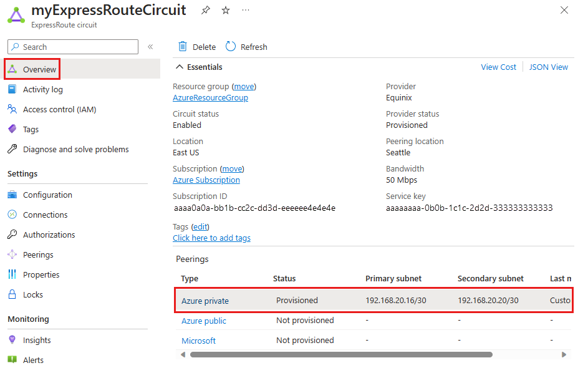The height and width of the screenshot is (368, 588).
Task: Collapse the left navigation sidebar
Action: point(150,46)
